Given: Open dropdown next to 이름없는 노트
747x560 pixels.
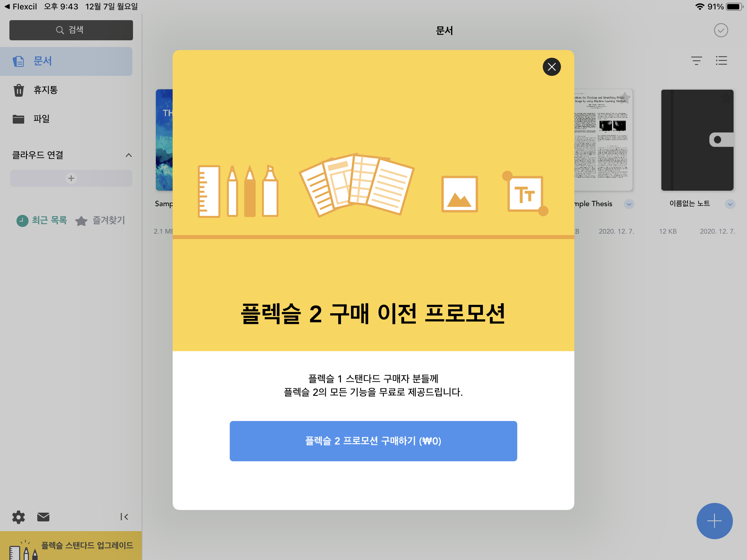Looking at the screenshot, I should coord(730,204).
